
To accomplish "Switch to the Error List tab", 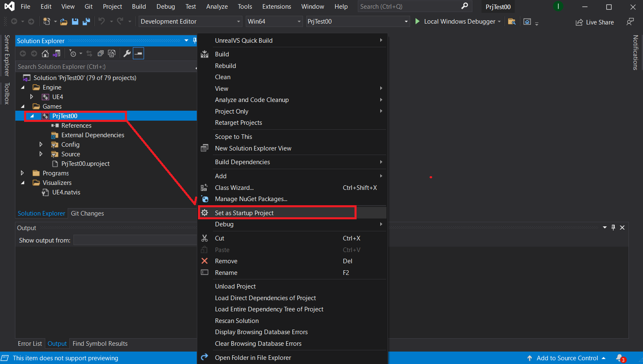I will coord(30,344).
